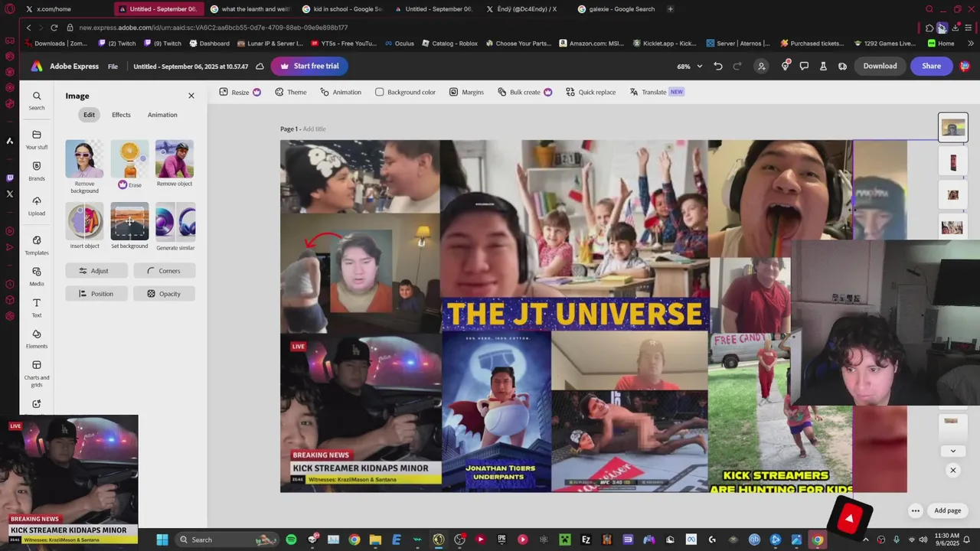The width and height of the screenshot is (980, 551).
Task: Click the Download button
Action: tap(880, 66)
